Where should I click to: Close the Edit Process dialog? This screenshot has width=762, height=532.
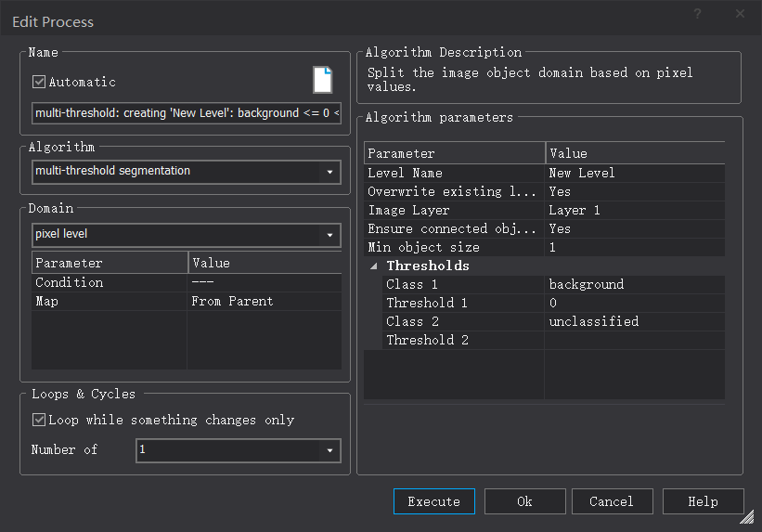click(x=740, y=14)
